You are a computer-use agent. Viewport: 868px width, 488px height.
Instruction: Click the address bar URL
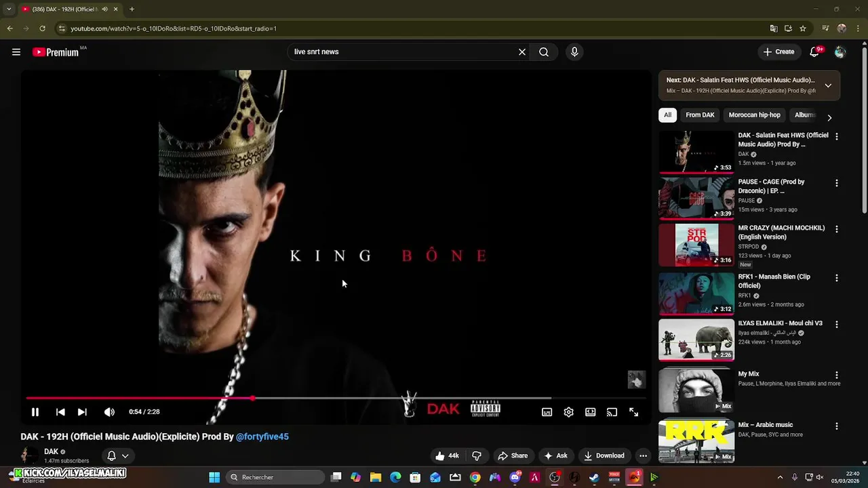click(174, 28)
